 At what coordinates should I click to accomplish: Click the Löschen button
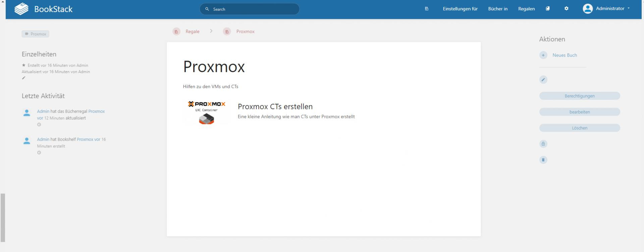tap(580, 128)
